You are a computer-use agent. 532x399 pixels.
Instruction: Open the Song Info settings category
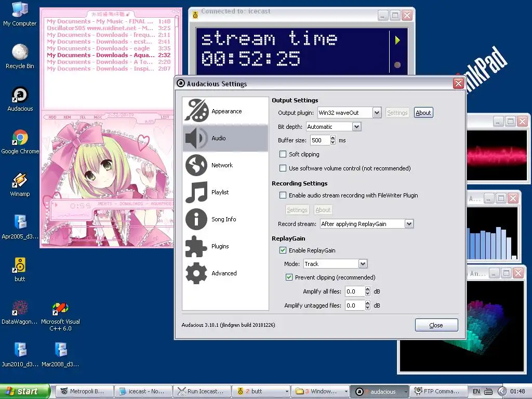point(225,219)
